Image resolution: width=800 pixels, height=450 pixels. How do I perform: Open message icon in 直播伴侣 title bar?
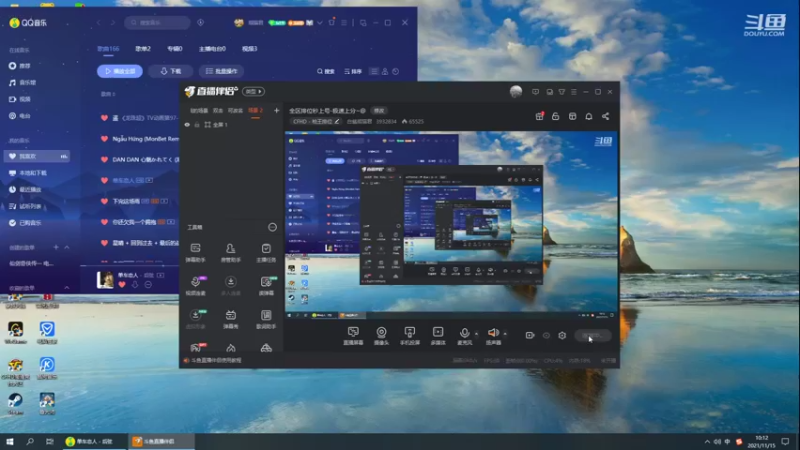point(535,92)
